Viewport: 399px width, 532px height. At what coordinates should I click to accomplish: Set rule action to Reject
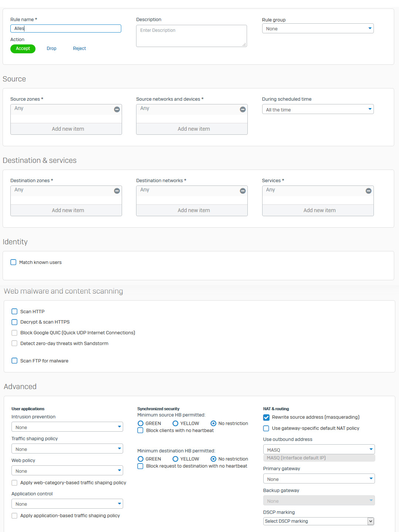coord(79,48)
